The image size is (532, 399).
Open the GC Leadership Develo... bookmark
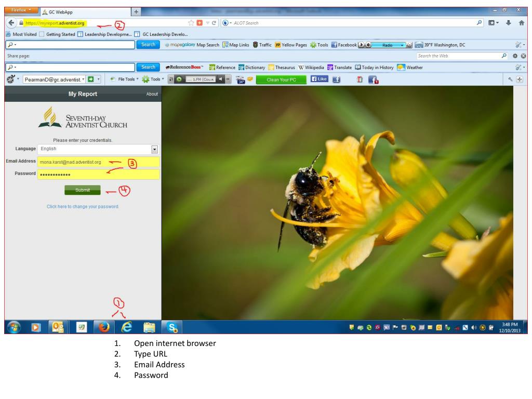(x=161, y=34)
